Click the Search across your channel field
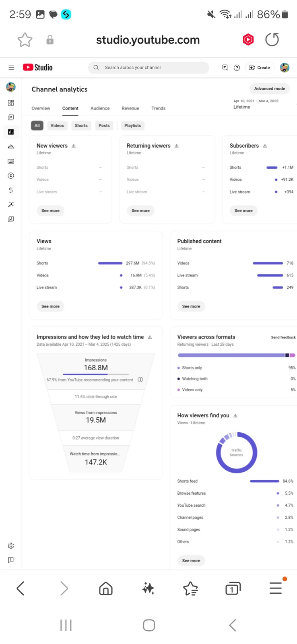Viewport: 297px width, 644px height. pos(148,68)
